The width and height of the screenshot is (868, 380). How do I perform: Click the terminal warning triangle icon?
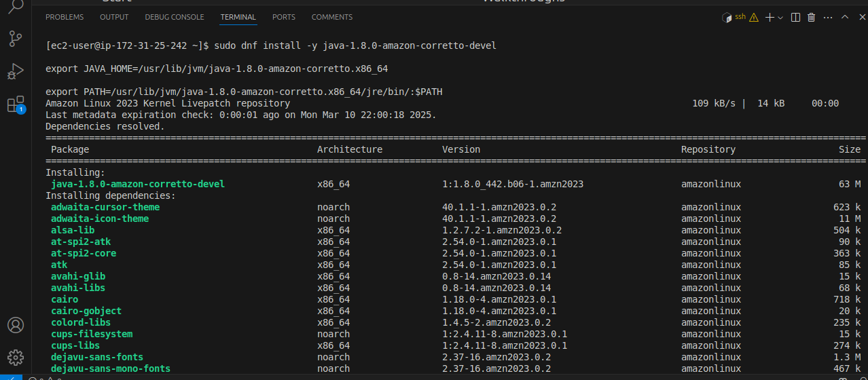(x=754, y=17)
